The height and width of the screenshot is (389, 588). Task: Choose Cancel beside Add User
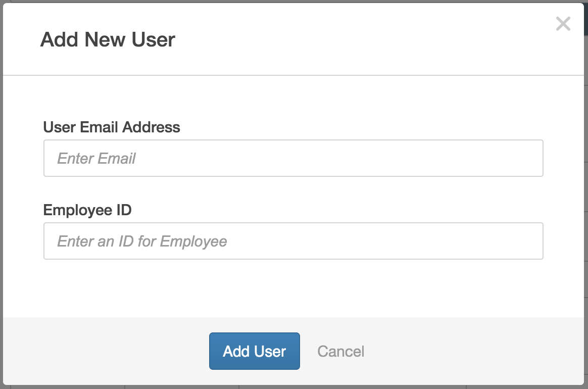[341, 351]
